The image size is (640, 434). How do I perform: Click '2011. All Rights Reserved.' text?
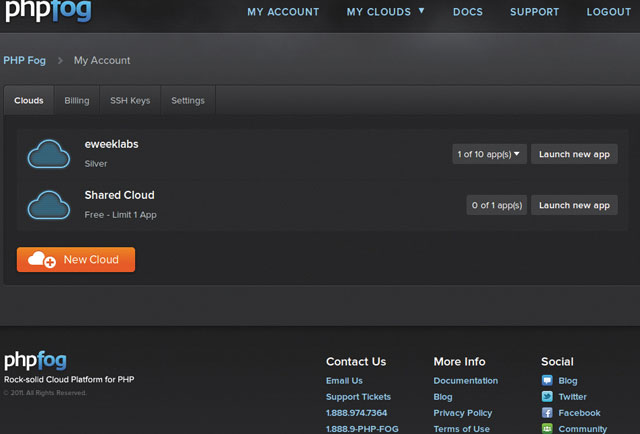[45, 393]
